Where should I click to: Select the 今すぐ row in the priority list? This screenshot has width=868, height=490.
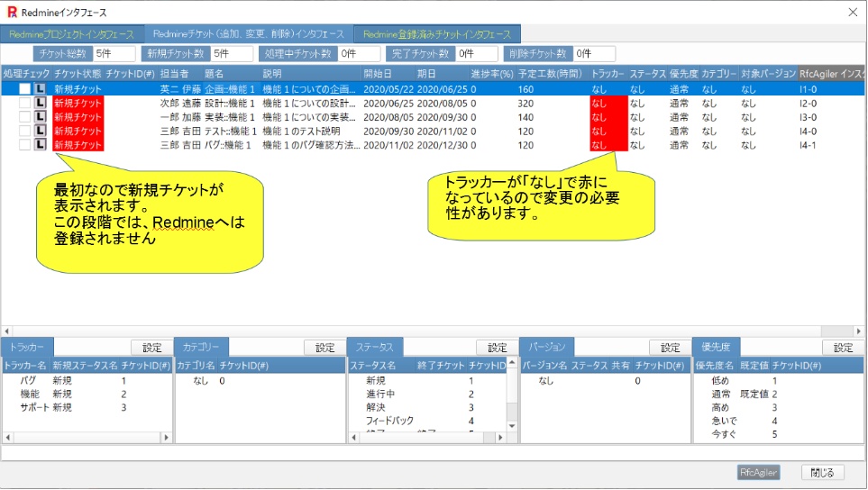tap(779, 434)
